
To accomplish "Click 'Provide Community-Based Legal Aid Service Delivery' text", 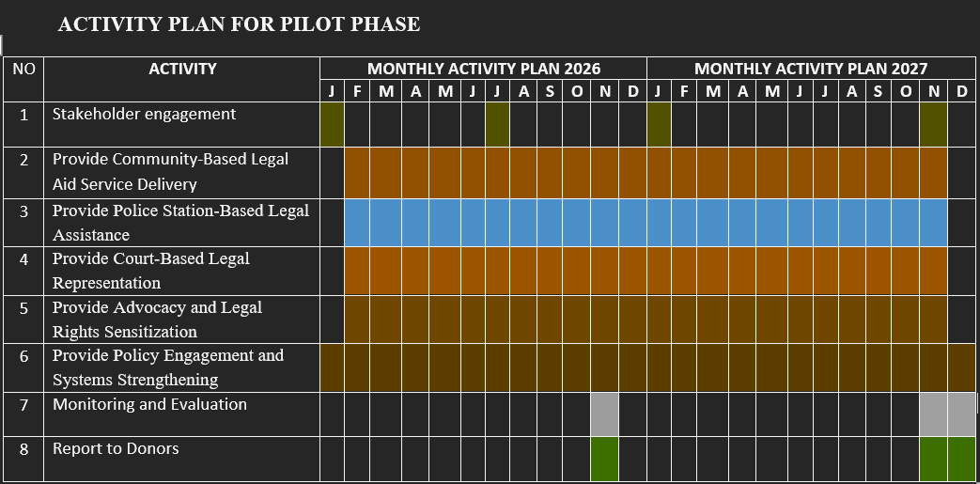I will pyautogui.click(x=170, y=171).
